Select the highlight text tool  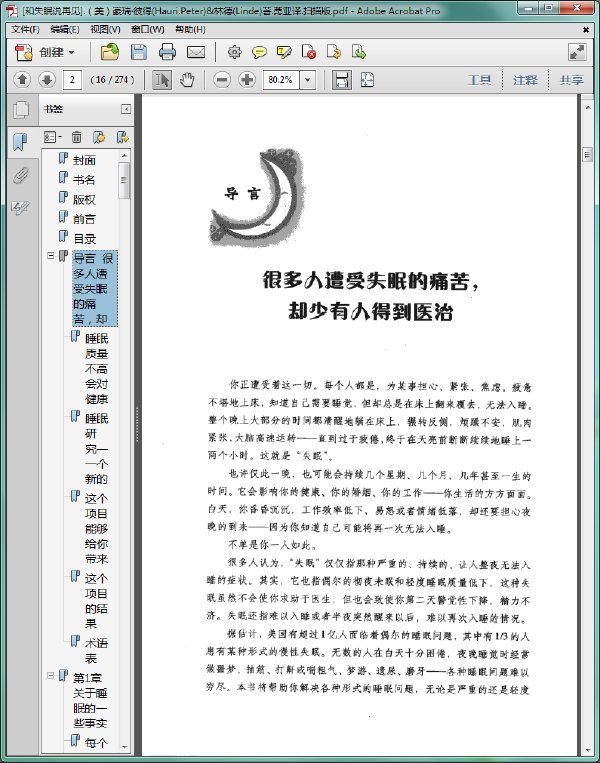point(284,52)
